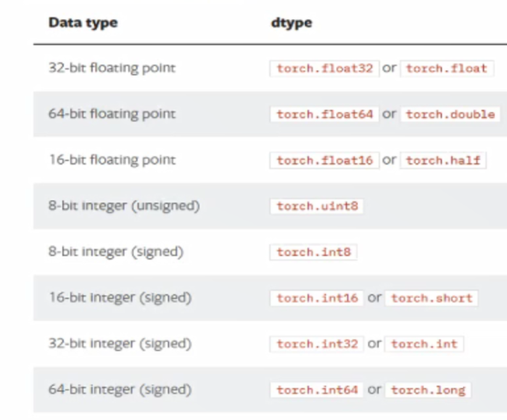Viewport: 507px width, 420px height.
Task: Click the torch.int64 code label
Action: coord(317,390)
